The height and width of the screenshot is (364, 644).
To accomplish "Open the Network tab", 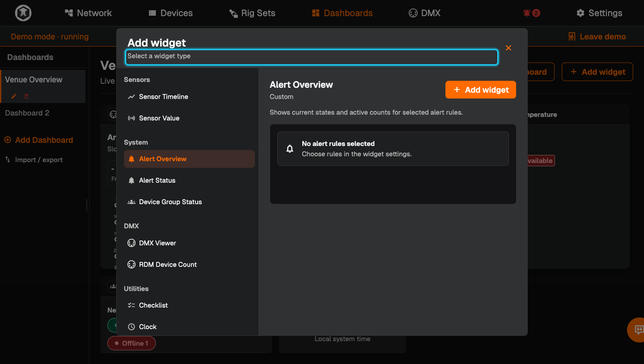I will [89, 13].
